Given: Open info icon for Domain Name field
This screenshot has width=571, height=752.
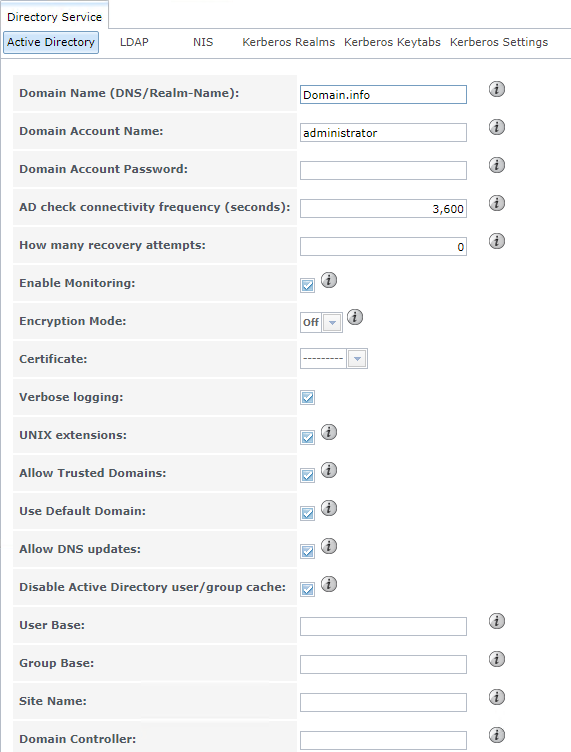Looking at the screenshot, I should (497, 89).
